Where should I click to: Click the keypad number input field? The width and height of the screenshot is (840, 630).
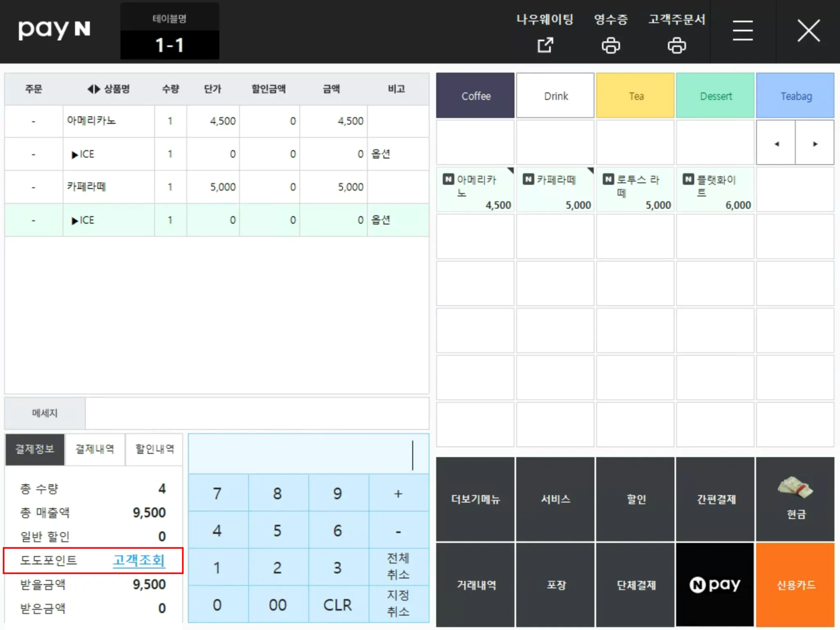[x=308, y=454]
